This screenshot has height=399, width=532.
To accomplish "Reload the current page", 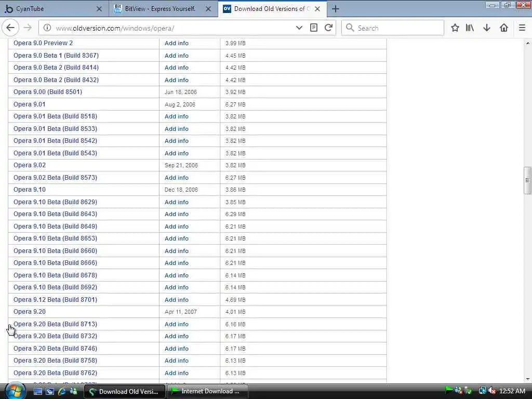I will 328,28.
